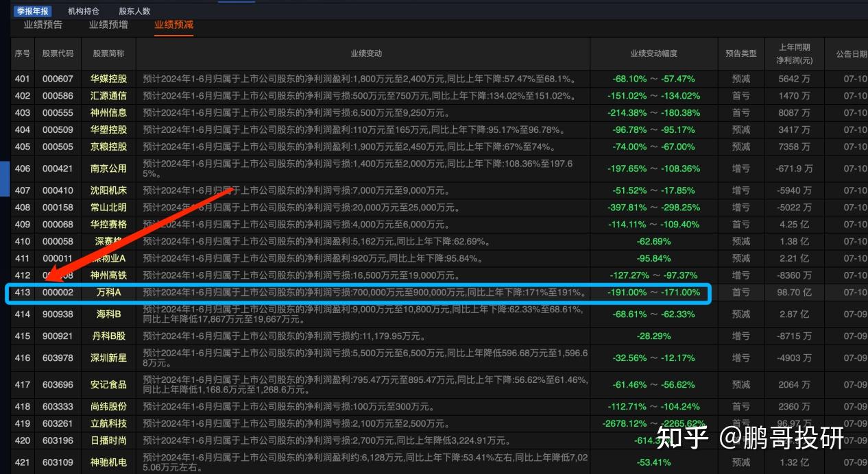
Task: Click the value -214.38% ~ -180.38%
Action: (653, 113)
